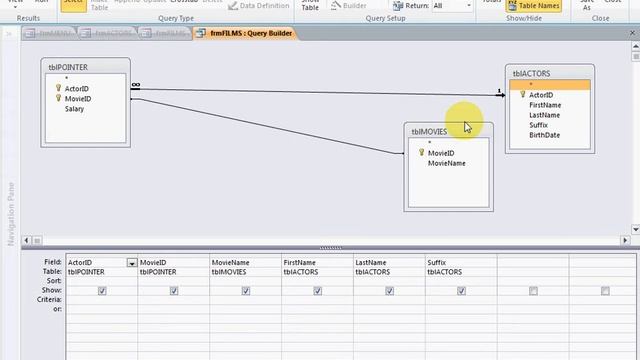Click the MovieID key icon in tblMOVIES
The width and height of the screenshot is (640, 360).
[422, 152]
